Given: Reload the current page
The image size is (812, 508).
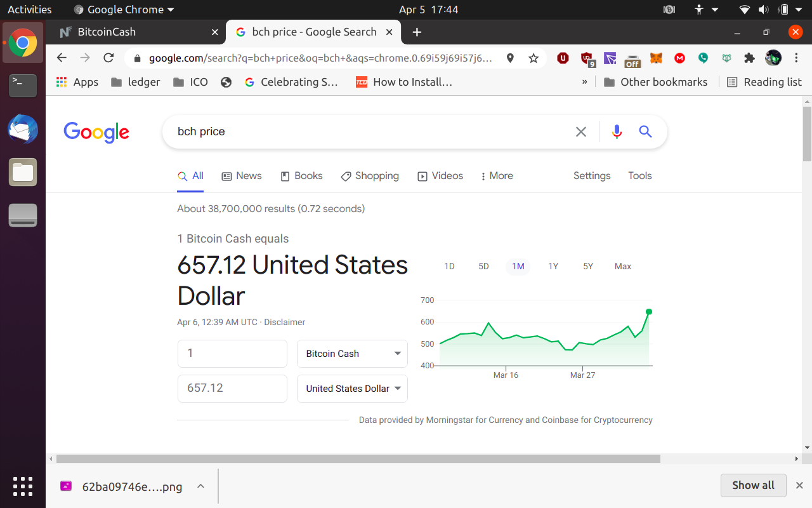Looking at the screenshot, I should coord(108,58).
